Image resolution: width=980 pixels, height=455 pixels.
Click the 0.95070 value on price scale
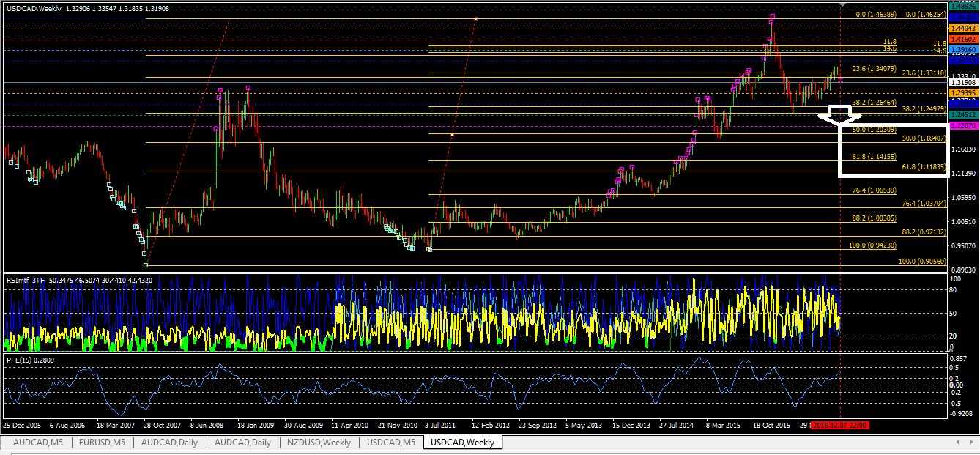point(962,245)
